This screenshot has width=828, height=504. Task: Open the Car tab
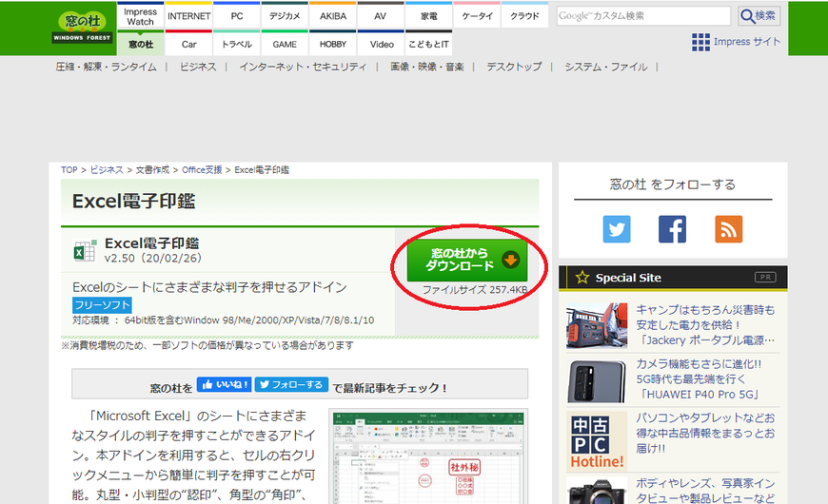(188, 44)
